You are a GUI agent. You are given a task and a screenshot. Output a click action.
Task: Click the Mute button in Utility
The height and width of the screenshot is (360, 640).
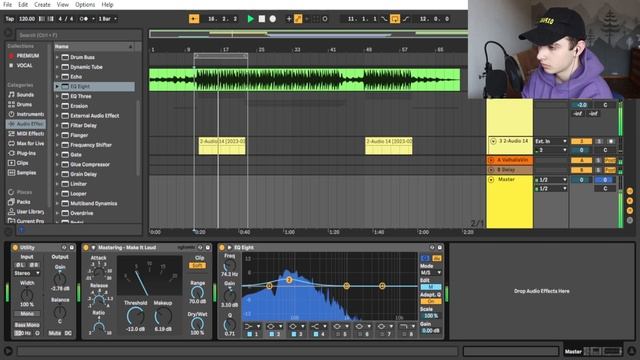click(x=55, y=333)
